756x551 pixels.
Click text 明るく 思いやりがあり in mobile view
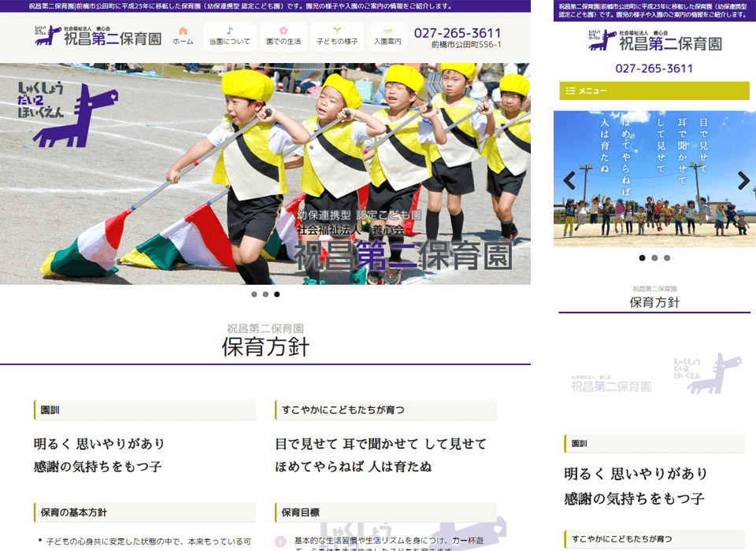636,474
